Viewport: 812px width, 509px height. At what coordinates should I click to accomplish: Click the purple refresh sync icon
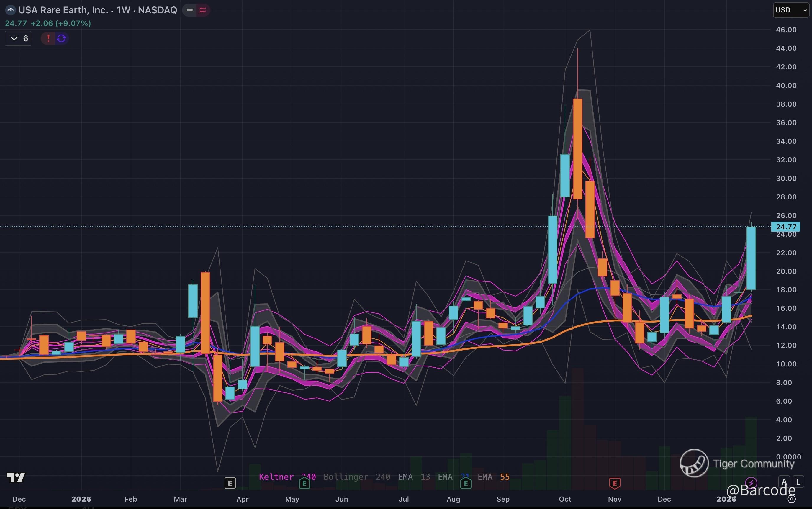61,38
